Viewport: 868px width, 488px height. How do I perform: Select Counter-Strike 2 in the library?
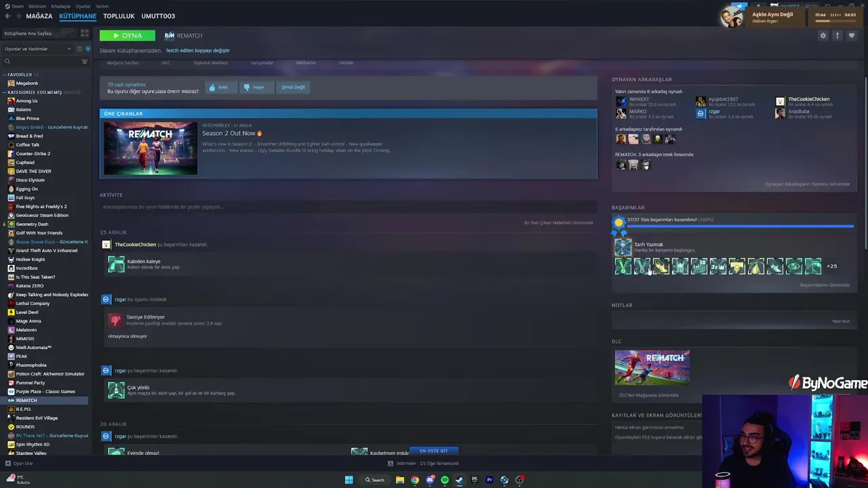(x=33, y=154)
